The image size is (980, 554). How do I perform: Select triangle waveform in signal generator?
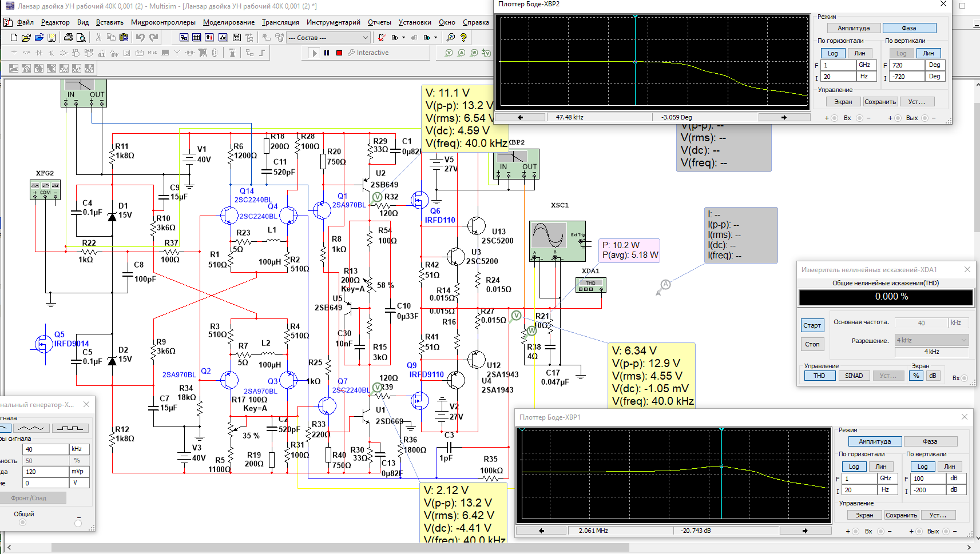click(31, 428)
